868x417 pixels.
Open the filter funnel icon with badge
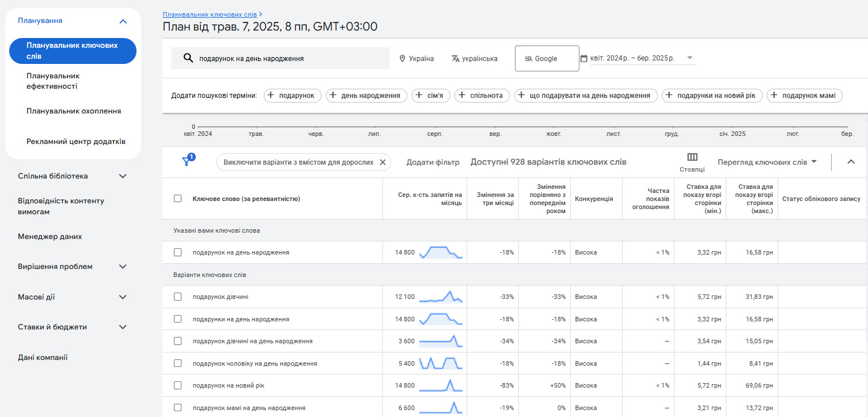click(x=188, y=161)
